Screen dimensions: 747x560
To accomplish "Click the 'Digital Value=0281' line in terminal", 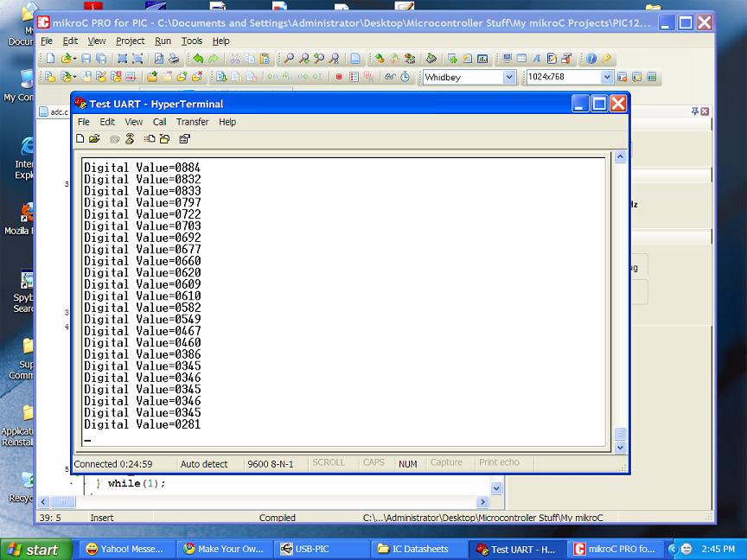I will pyautogui.click(x=143, y=424).
